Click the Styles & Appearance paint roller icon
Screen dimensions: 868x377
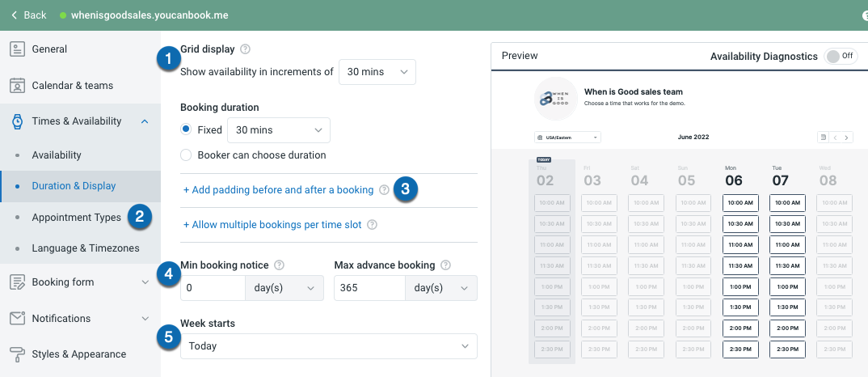pyautogui.click(x=17, y=354)
